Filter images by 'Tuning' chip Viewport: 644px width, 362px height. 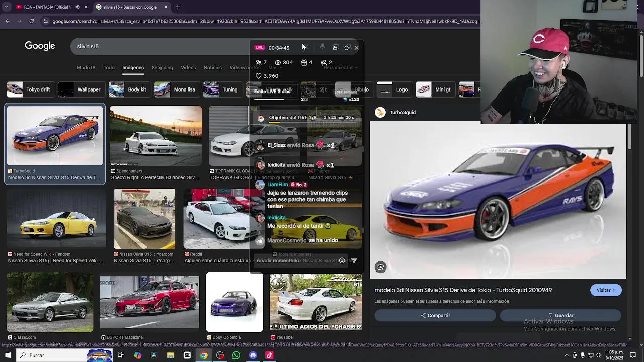pos(221,89)
